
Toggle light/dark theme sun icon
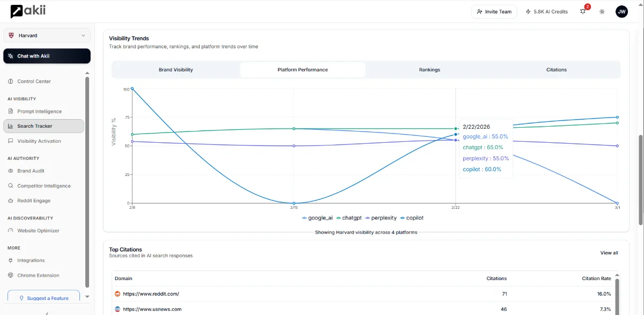click(602, 11)
